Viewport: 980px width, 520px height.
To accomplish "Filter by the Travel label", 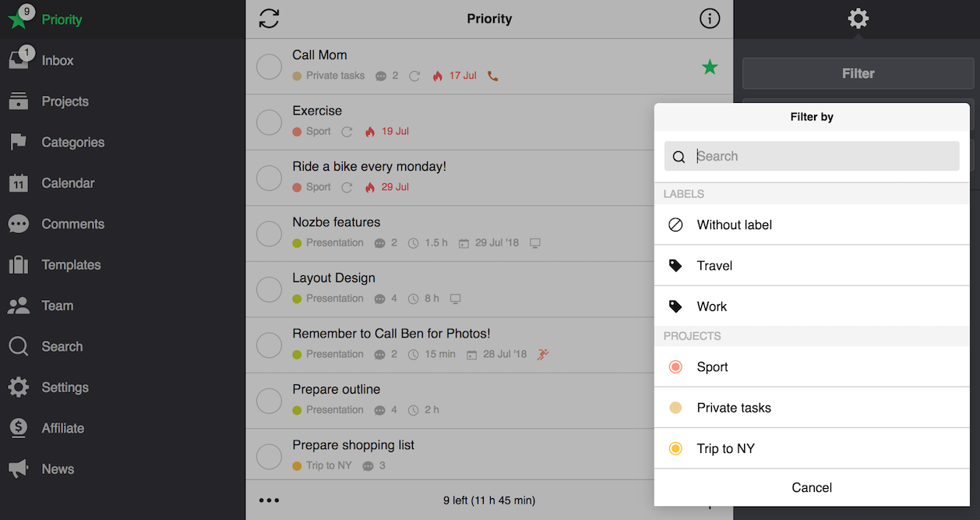I will click(812, 266).
